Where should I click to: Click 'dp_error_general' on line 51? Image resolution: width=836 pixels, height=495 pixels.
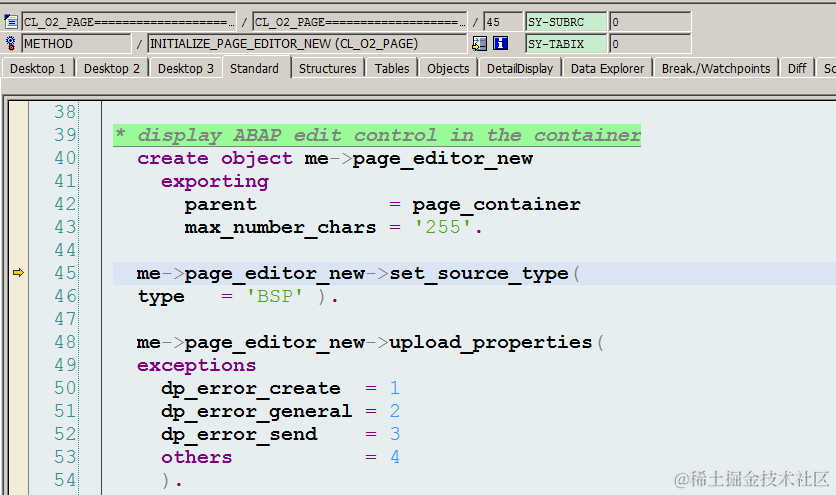[x=256, y=411]
